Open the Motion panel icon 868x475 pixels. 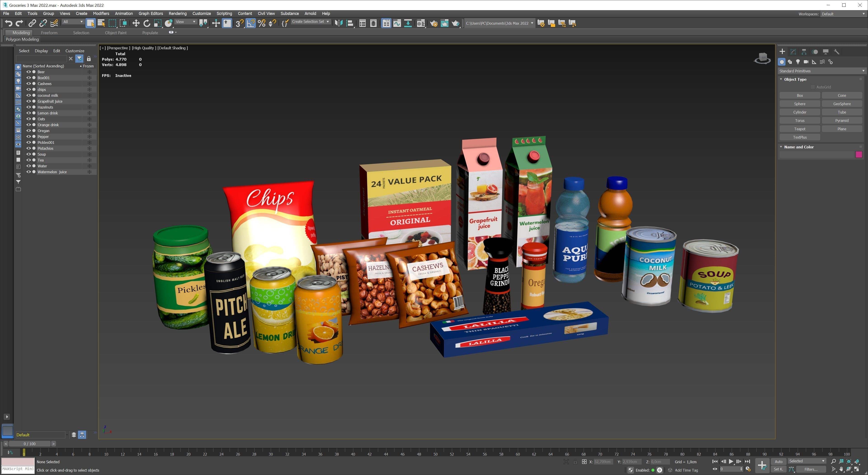tap(815, 52)
